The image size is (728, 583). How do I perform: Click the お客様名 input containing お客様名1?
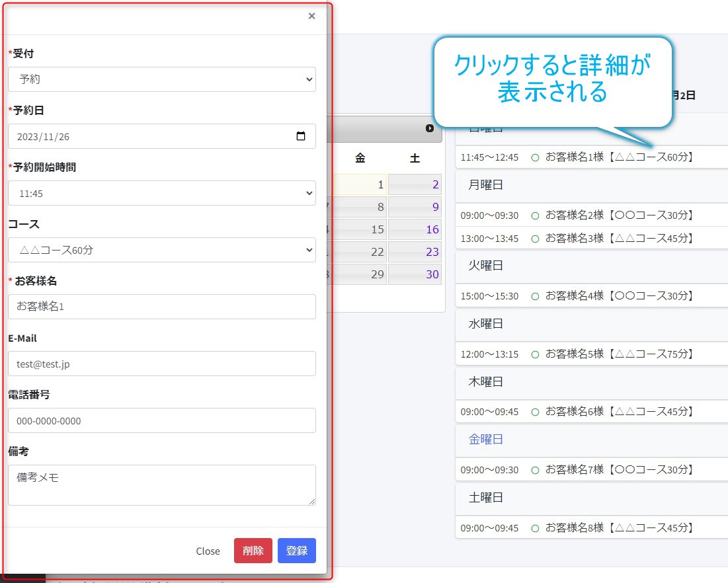click(x=161, y=307)
